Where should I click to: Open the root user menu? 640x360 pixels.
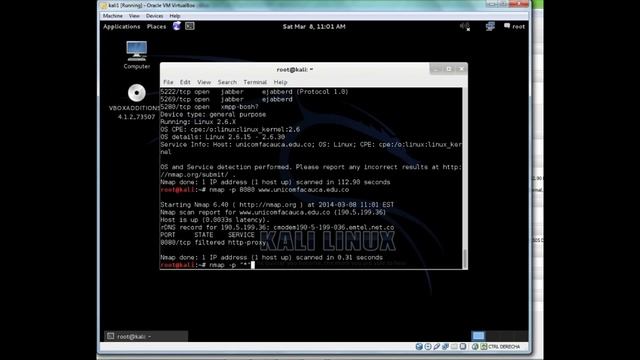518,27
